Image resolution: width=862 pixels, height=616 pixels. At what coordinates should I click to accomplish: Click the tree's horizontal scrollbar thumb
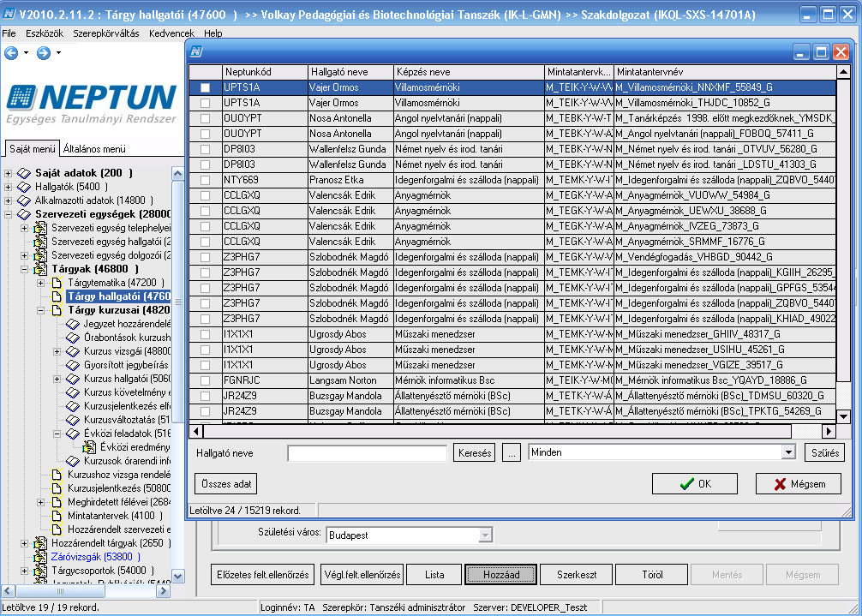pyautogui.click(x=60, y=591)
